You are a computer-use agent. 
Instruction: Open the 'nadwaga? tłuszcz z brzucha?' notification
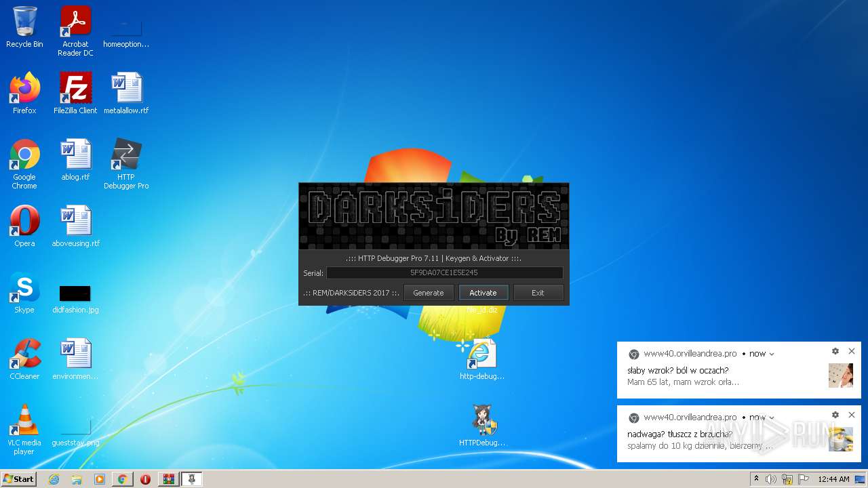[739, 434]
